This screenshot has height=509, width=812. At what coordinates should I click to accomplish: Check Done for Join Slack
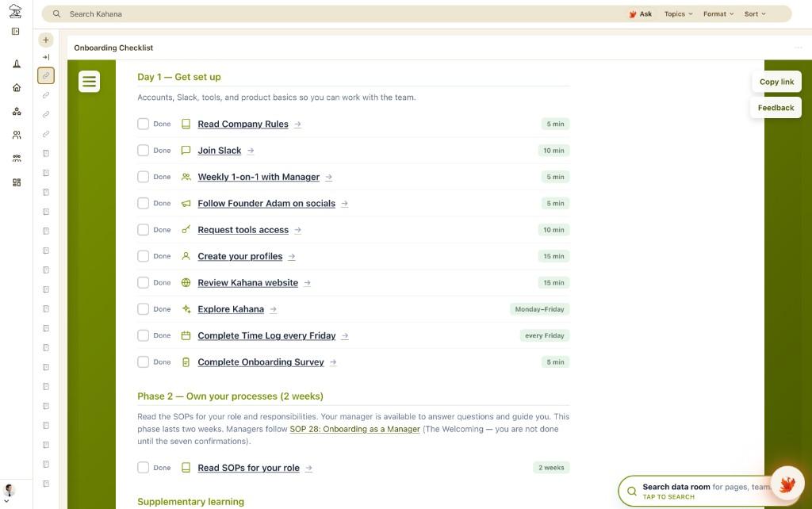coord(143,150)
